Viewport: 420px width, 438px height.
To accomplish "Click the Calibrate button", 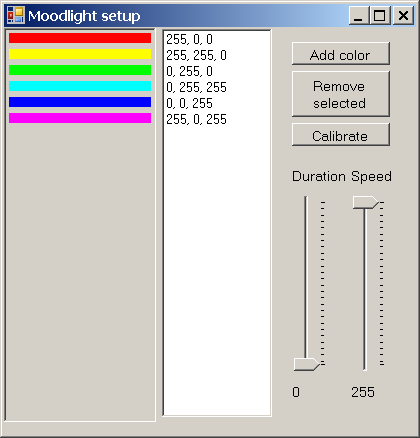I will coord(341,135).
